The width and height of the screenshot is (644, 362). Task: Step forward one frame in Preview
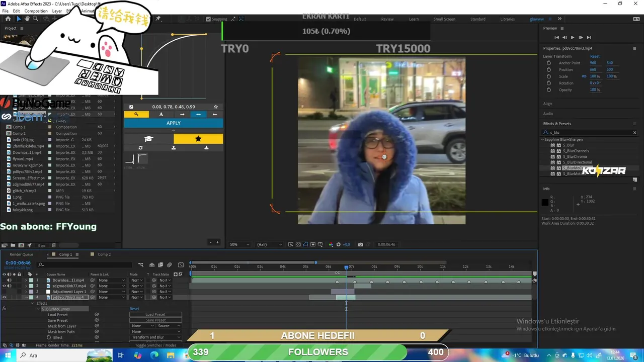coord(581,37)
